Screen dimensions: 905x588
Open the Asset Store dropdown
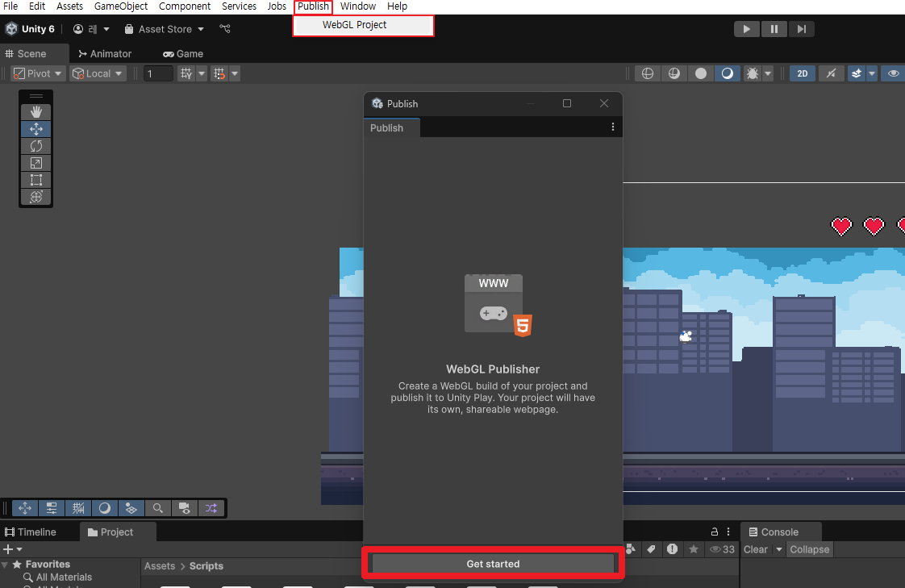pos(165,29)
